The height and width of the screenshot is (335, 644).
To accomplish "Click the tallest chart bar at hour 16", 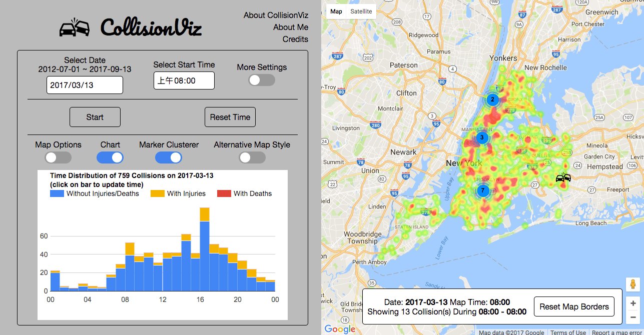I will (204, 249).
